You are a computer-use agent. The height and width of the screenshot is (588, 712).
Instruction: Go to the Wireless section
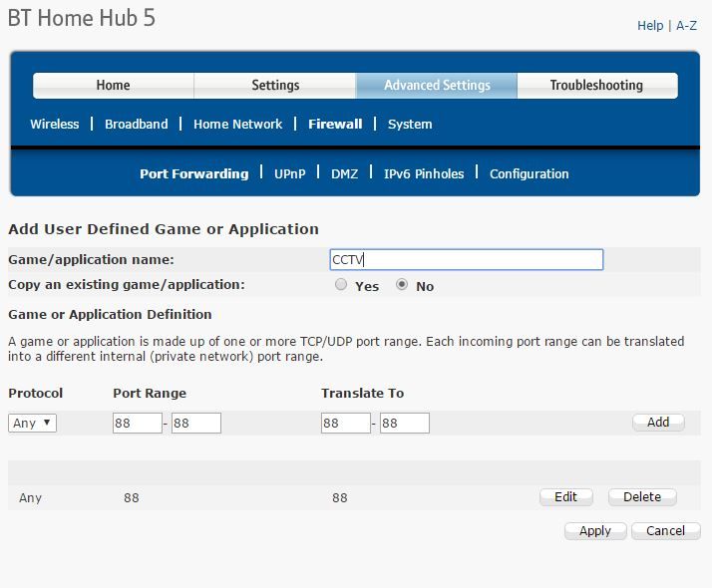55,124
